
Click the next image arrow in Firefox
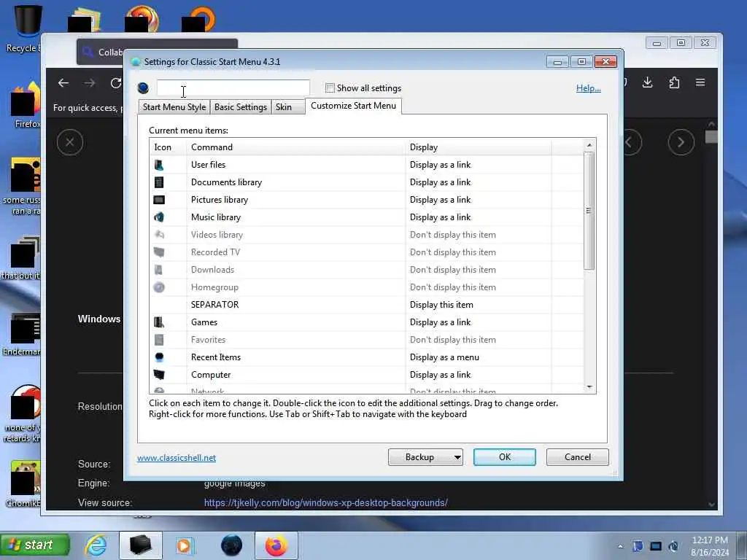681,142
